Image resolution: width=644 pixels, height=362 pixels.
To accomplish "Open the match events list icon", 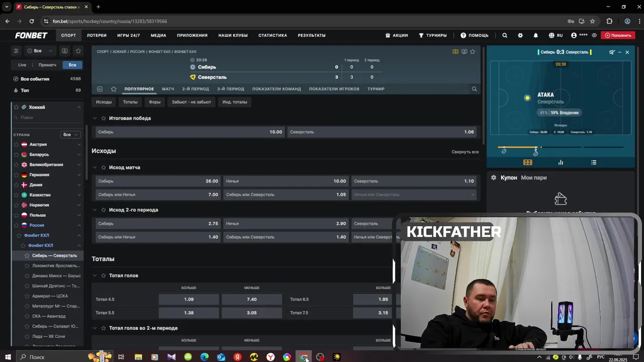I will (594, 162).
